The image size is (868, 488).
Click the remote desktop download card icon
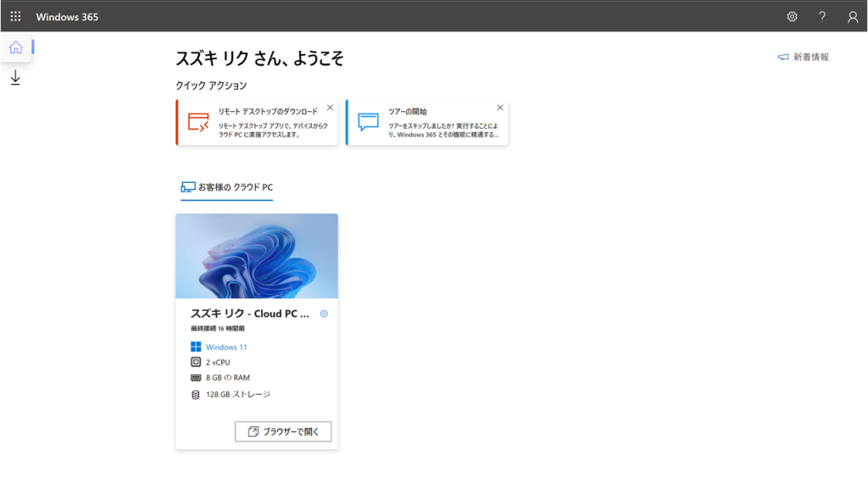pos(198,122)
